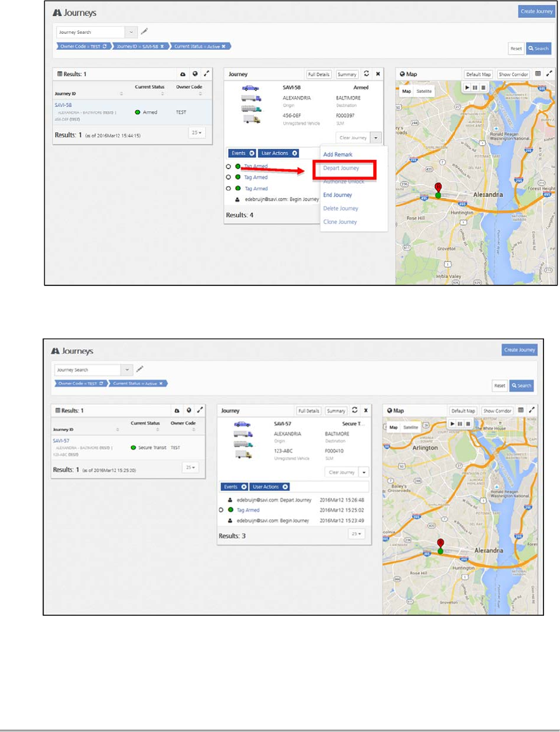Expand the results panel in SAVI-57 screenshot
The image size is (560, 732).
point(200,410)
